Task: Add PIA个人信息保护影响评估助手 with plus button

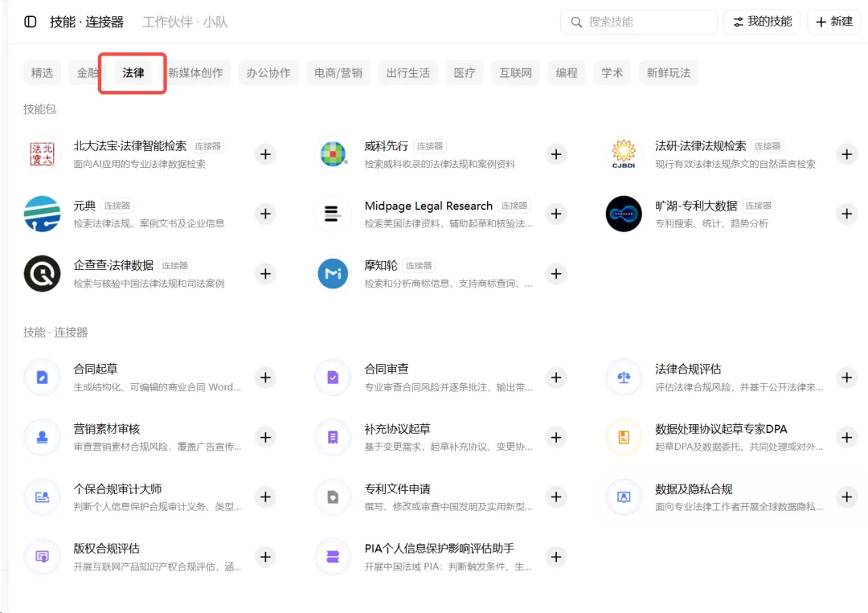Action: pos(556,557)
